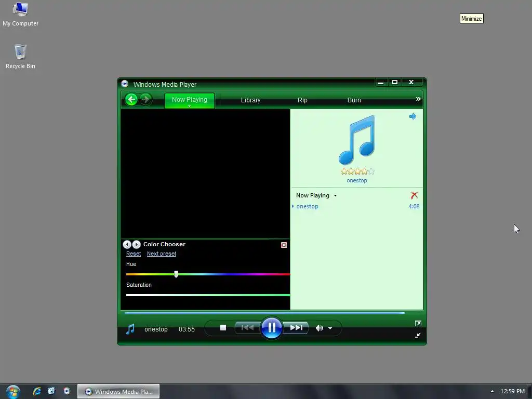Click the Hue slider thumb

[176, 274]
